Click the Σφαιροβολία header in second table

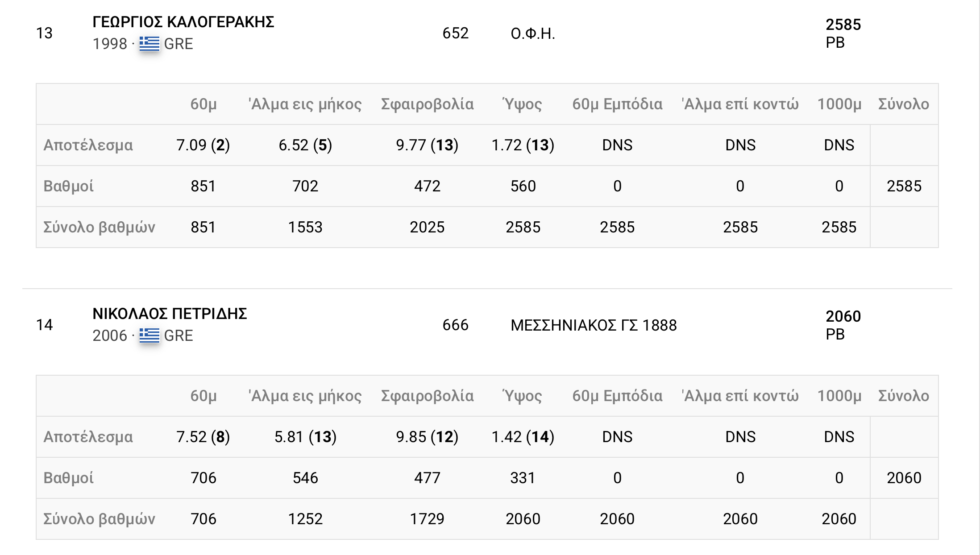[427, 396]
